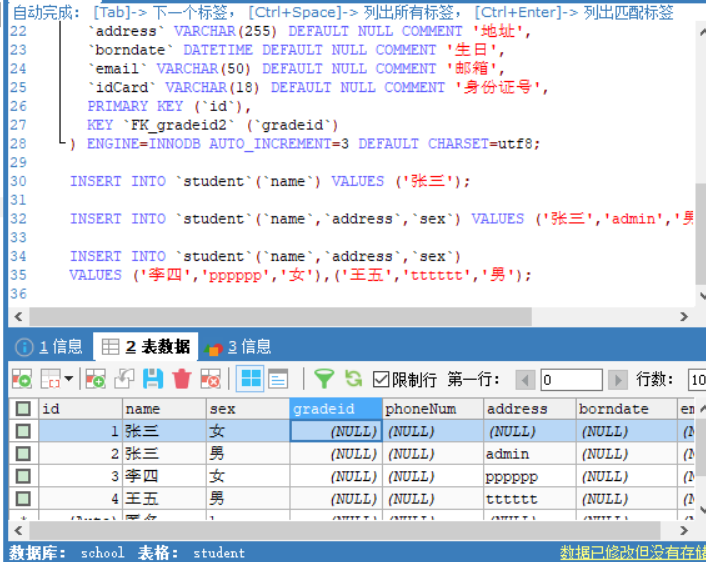This screenshot has width=706, height=562.
Task: Switch to grid view mode icon
Action: pyautogui.click(x=250, y=379)
